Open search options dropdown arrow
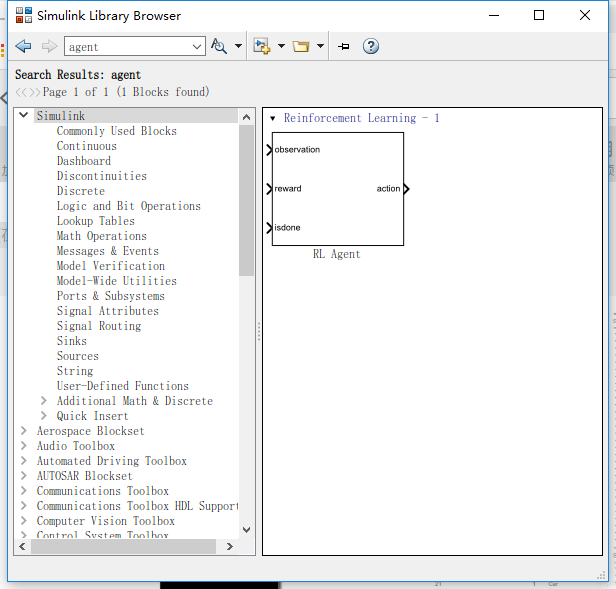Image resolution: width=616 pixels, height=589 pixels. click(x=238, y=46)
